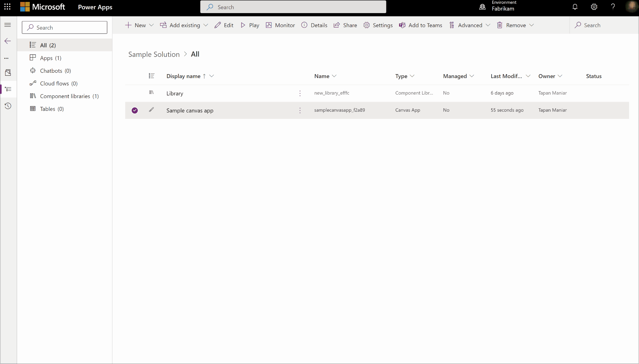The image size is (639, 364).
Task: Open the Apps section in sidebar
Action: coord(51,58)
